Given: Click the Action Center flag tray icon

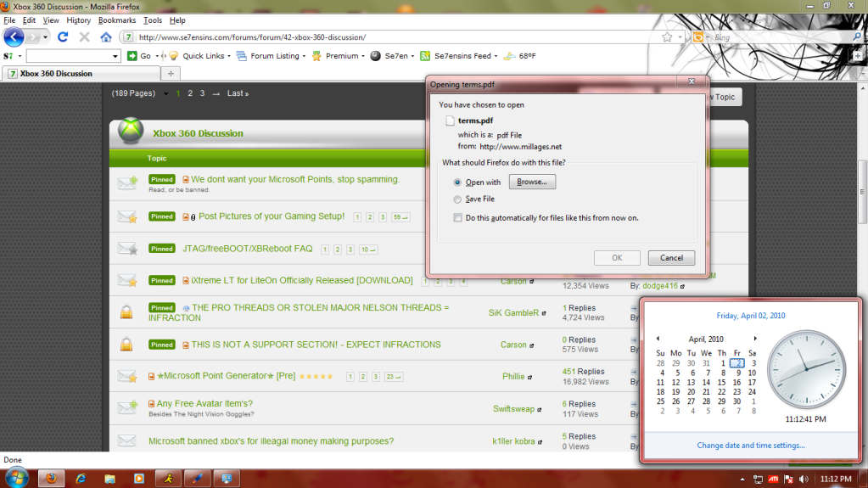Looking at the screenshot, I should 788,480.
